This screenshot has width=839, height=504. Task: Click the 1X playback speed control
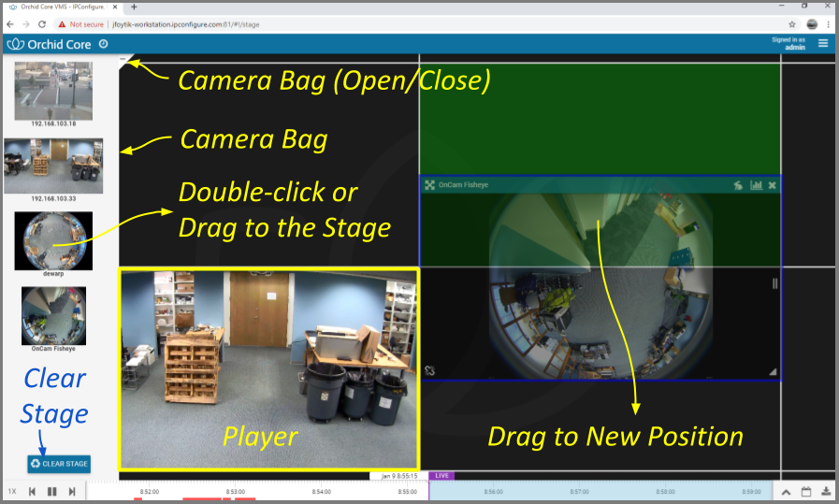pyautogui.click(x=12, y=491)
